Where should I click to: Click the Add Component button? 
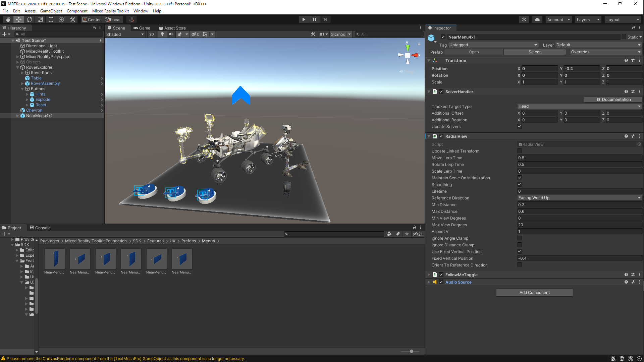[x=534, y=293]
